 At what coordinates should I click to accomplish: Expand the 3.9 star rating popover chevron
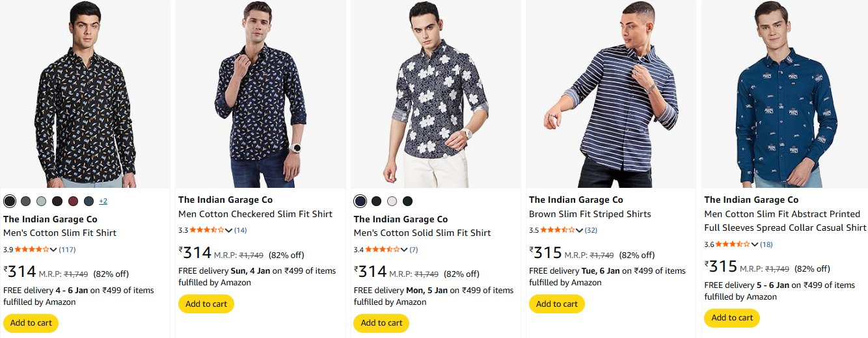pos(53,250)
